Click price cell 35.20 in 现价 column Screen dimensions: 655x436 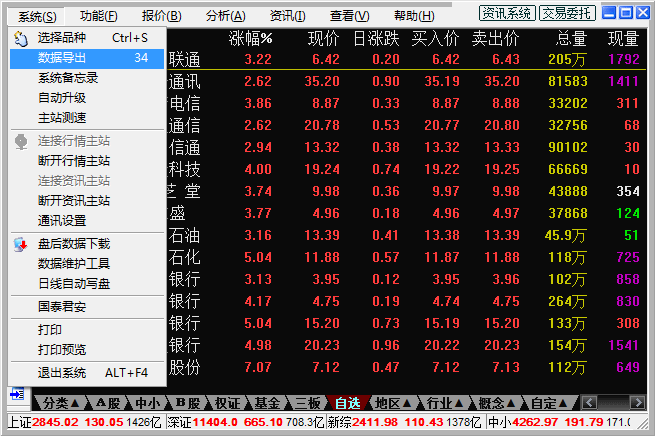pos(322,81)
